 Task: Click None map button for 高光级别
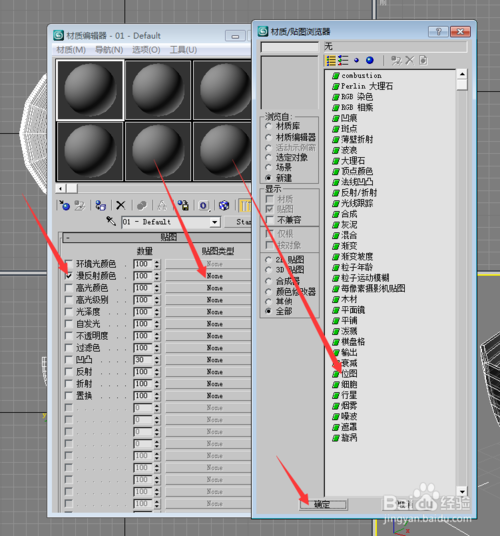[208, 300]
